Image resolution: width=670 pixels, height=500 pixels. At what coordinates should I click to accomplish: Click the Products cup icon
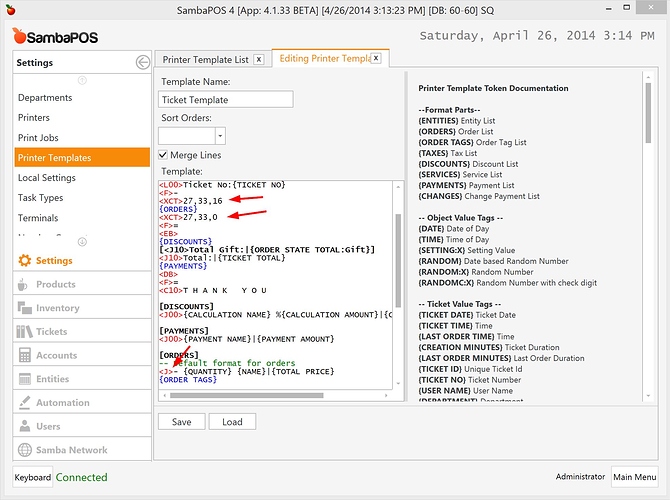[x=23, y=284]
